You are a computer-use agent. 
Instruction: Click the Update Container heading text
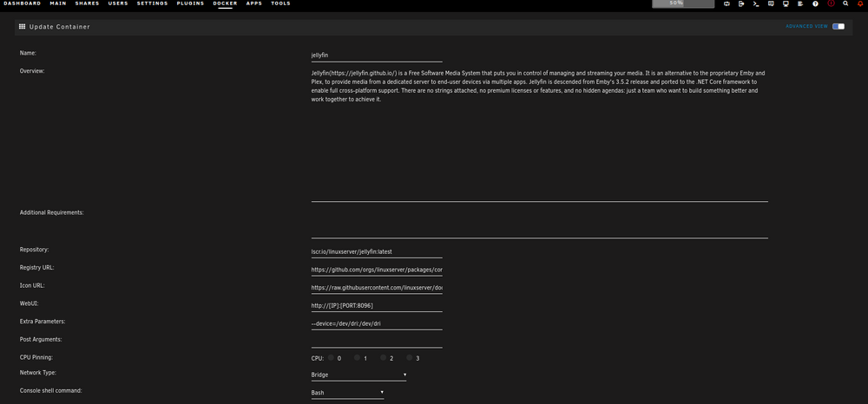point(59,27)
